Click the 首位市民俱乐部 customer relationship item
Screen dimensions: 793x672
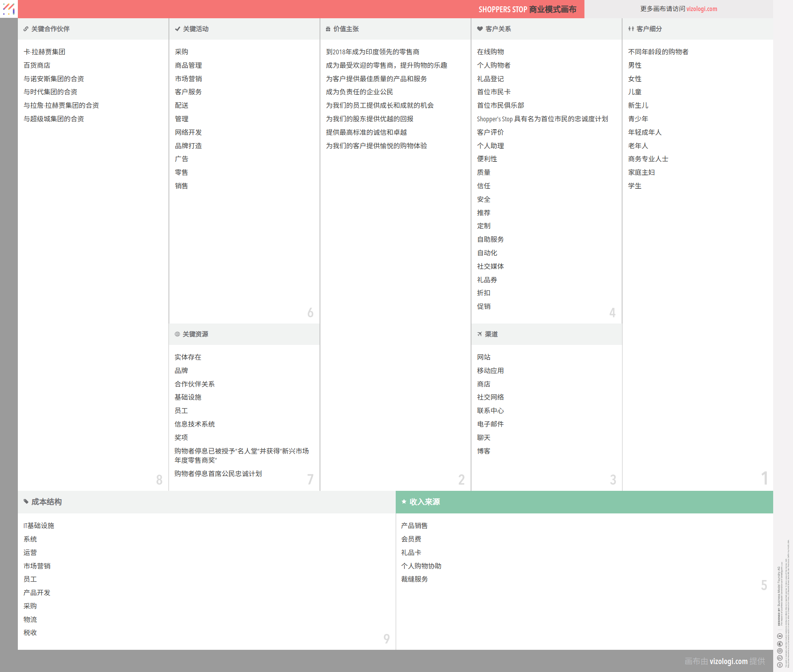point(500,105)
